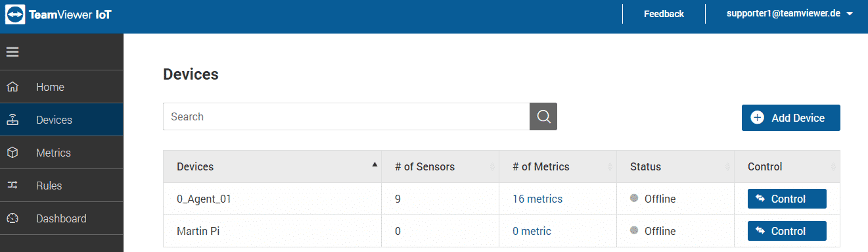Click the gray status dot for Martin Pi
The height and width of the screenshot is (252, 868).
tap(634, 230)
